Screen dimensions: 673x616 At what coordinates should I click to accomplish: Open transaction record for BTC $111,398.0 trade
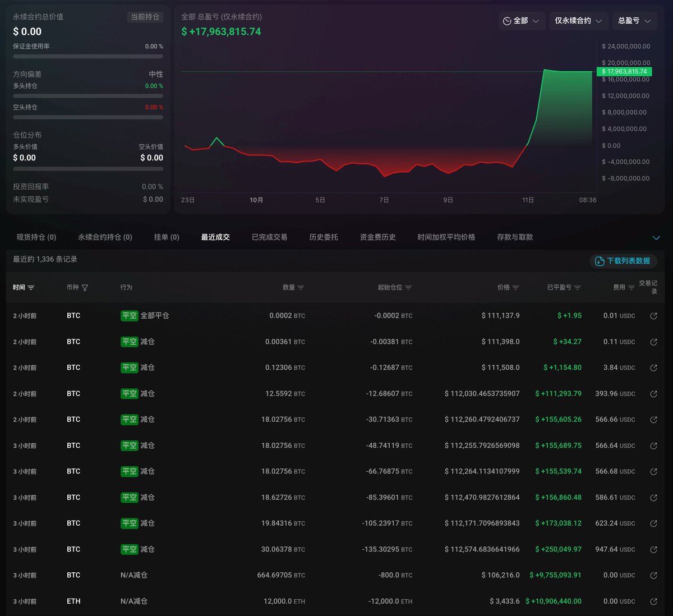[x=653, y=342]
